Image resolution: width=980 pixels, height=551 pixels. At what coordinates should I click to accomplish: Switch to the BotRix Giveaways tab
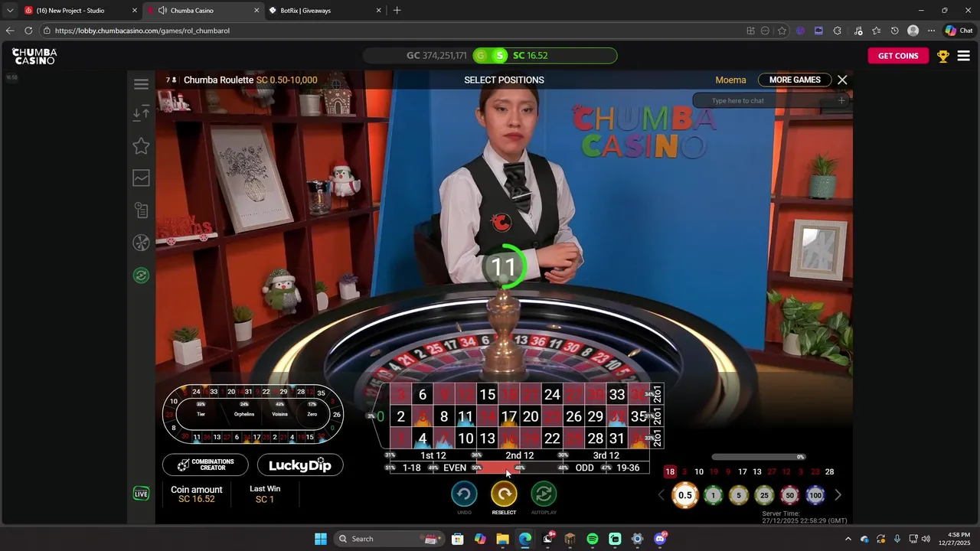point(325,11)
